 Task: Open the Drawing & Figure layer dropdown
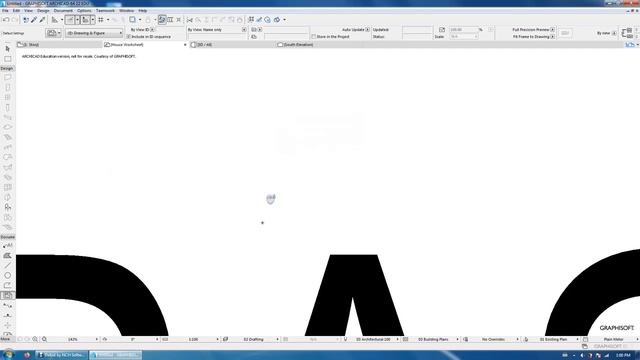click(94, 33)
